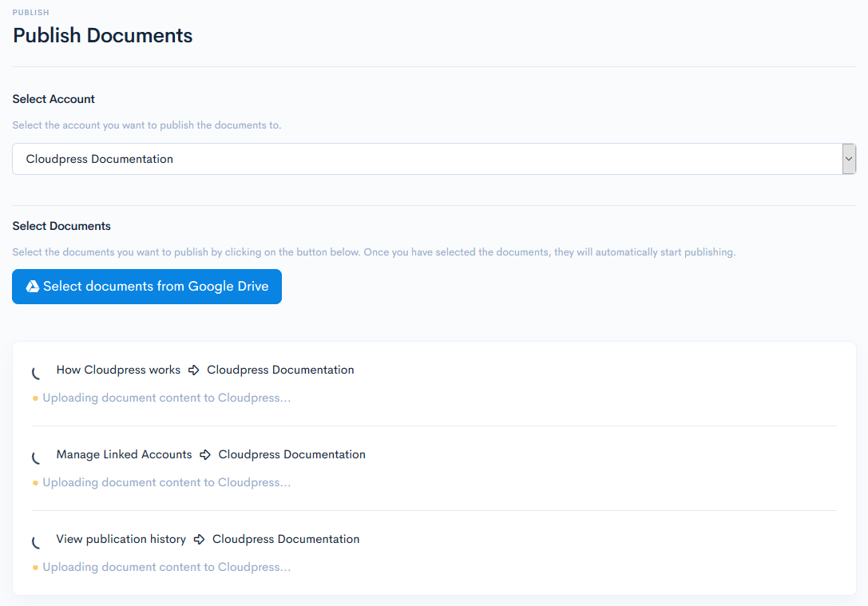
Task: Click the 'Select the documents you want to publish' description
Action: [375, 252]
